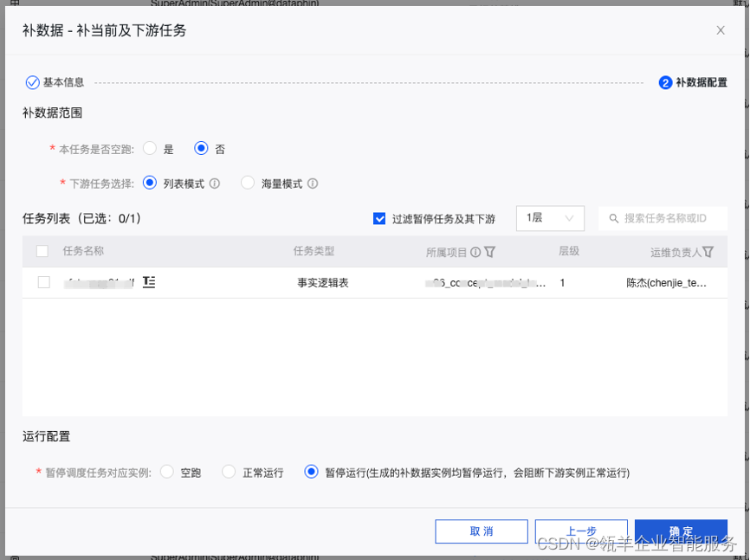This screenshot has height=560, width=750.
Task: Click the 基本信息 step checkmark icon
Action: click(x=33, y=82)
